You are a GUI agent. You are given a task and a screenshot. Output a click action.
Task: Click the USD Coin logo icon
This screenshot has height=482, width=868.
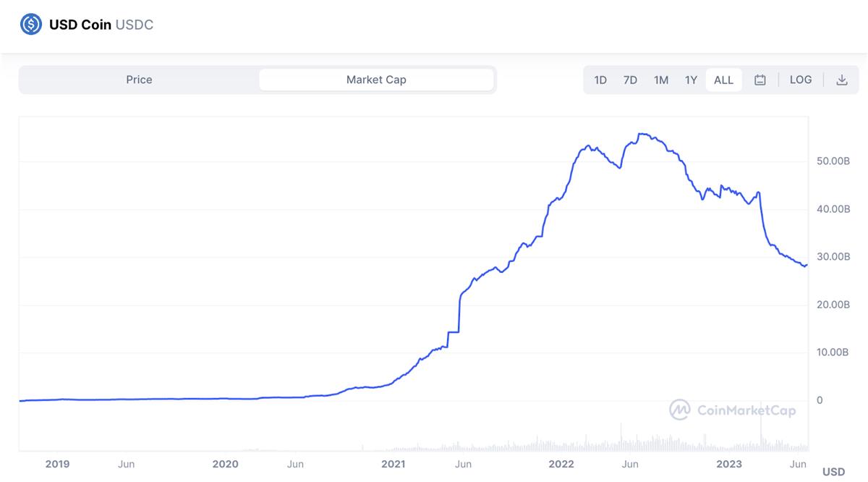(31, 25)
